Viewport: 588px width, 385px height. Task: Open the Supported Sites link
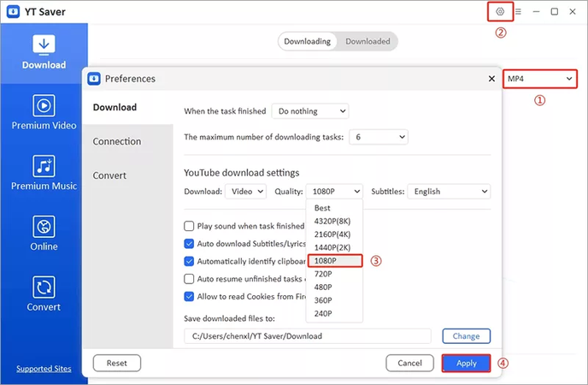[44, 369]
